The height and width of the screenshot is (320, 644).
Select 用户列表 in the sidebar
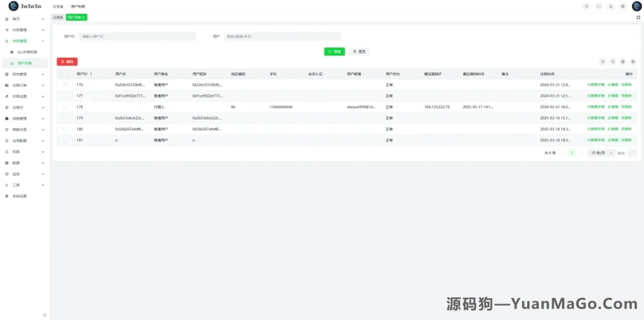point(25,63)
